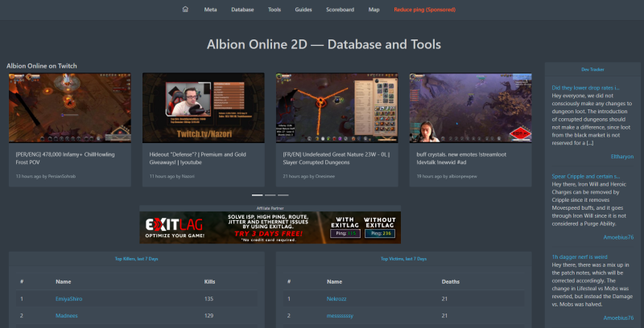The height and width of the screenshot is (328, 644).
Task: Open the Map page
Action: 374,10
